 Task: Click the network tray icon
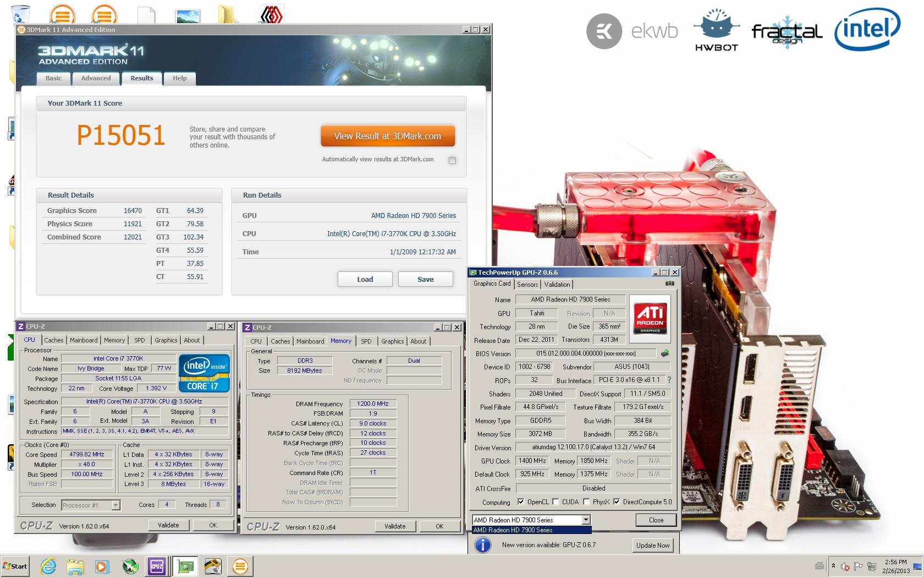tap(872, 566)
